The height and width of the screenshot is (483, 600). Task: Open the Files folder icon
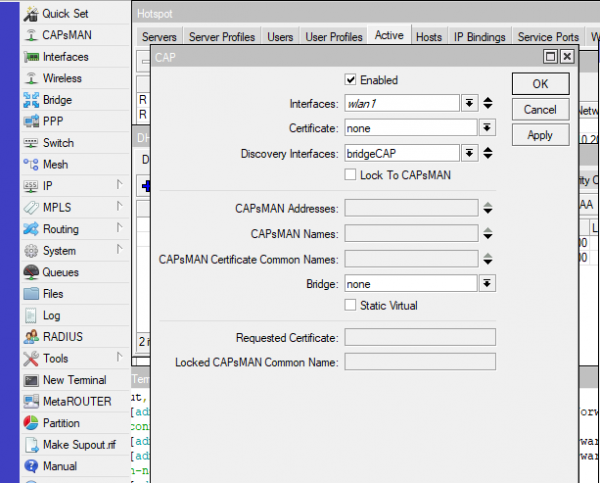(x=29, y=294)
